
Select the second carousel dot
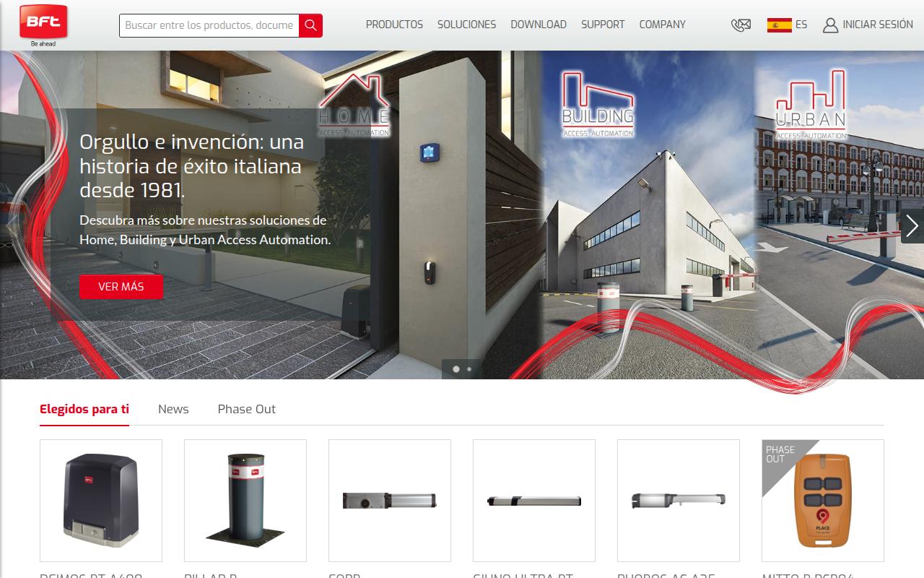469,369
